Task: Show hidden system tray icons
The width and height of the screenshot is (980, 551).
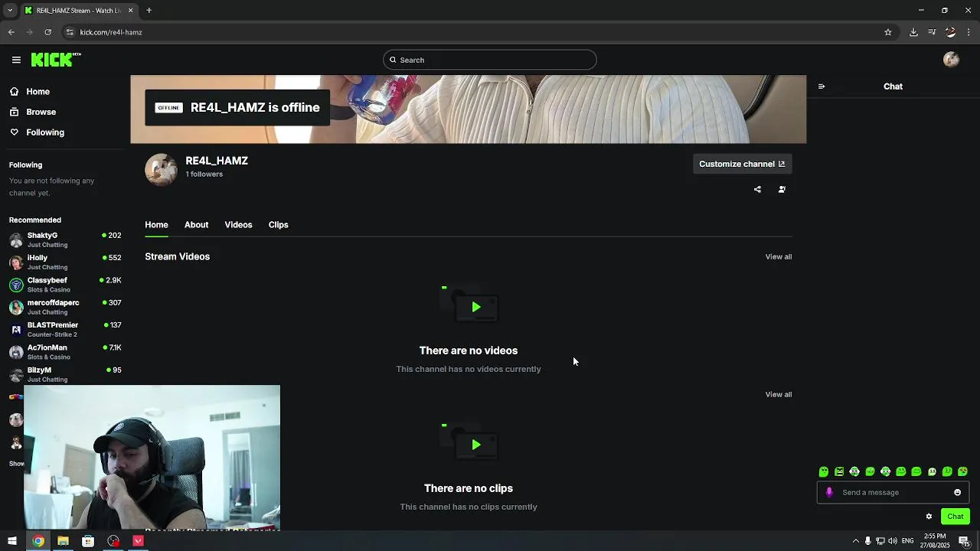Action: pos(855,541)
